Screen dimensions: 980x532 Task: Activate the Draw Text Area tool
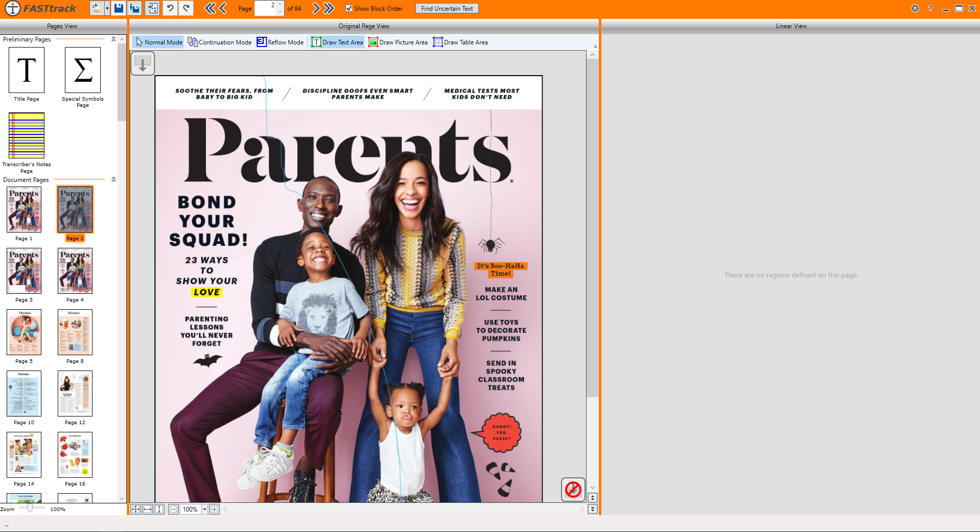pos(337,42)
